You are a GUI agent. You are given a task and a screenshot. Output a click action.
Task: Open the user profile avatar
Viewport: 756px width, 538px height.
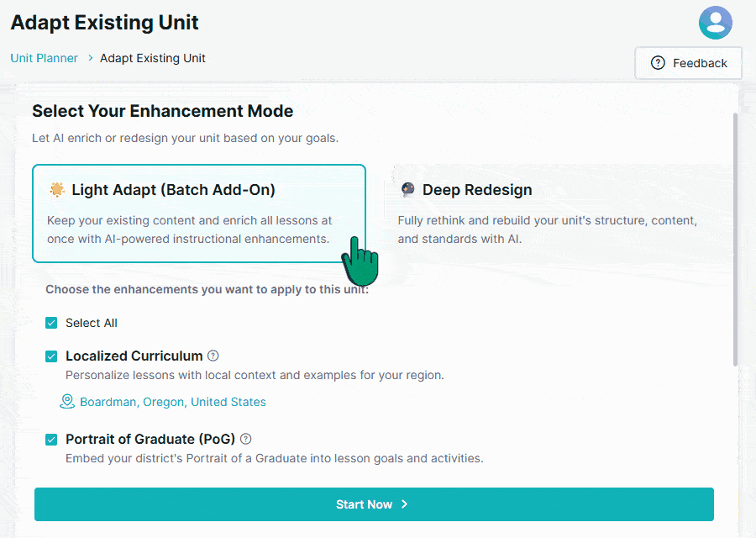click(715, 23)
